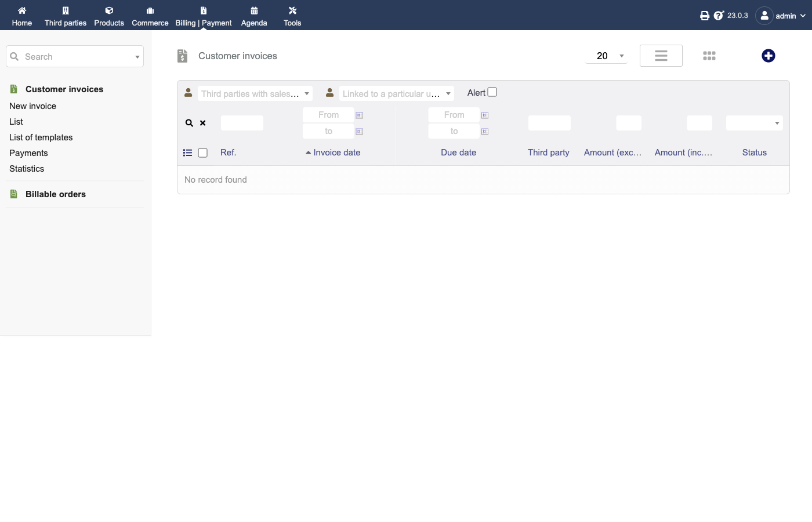812x522 pixels.
Task: Open Billable orders menu entry
Action: (x=56, y=194)
